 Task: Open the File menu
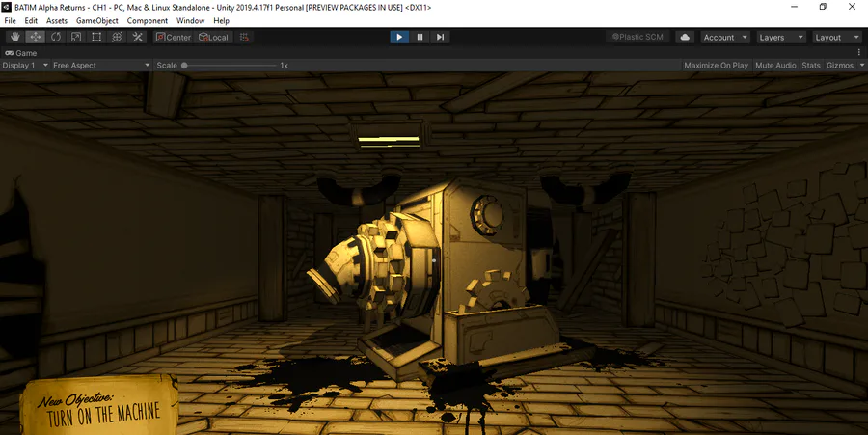pyautogui.click(x=10, y=20)
